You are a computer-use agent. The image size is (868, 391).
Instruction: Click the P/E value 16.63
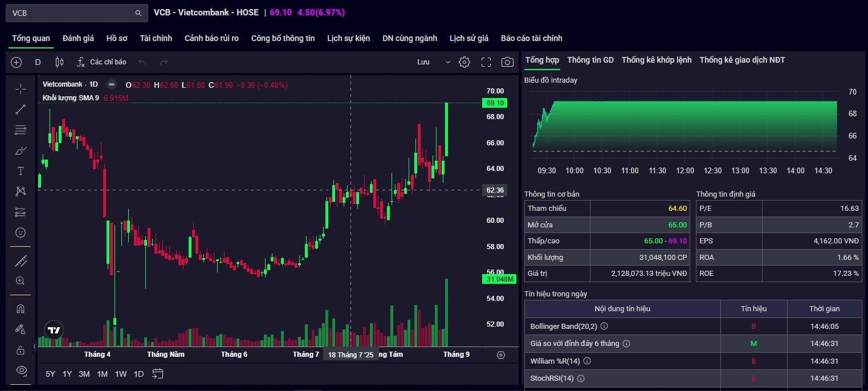pos(849,209)
